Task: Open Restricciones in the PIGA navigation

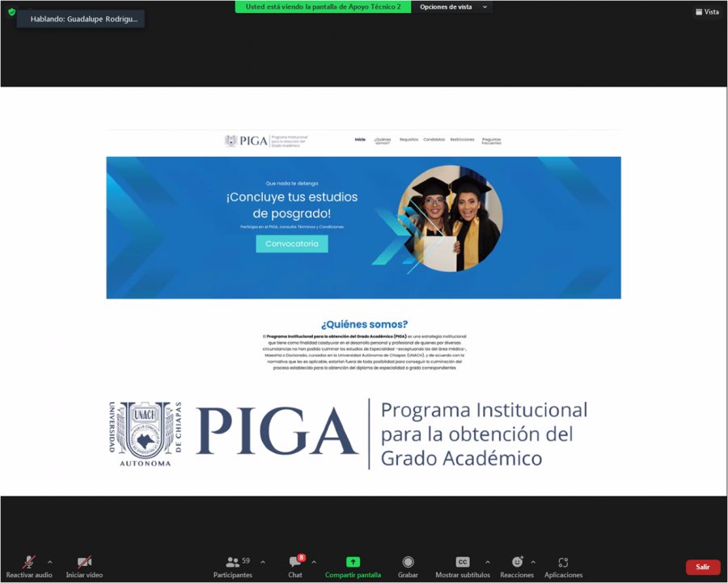Action: click(462, 139)
